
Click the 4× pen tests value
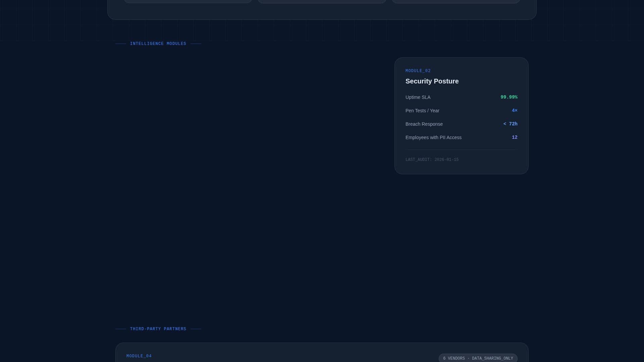(514, 111)
